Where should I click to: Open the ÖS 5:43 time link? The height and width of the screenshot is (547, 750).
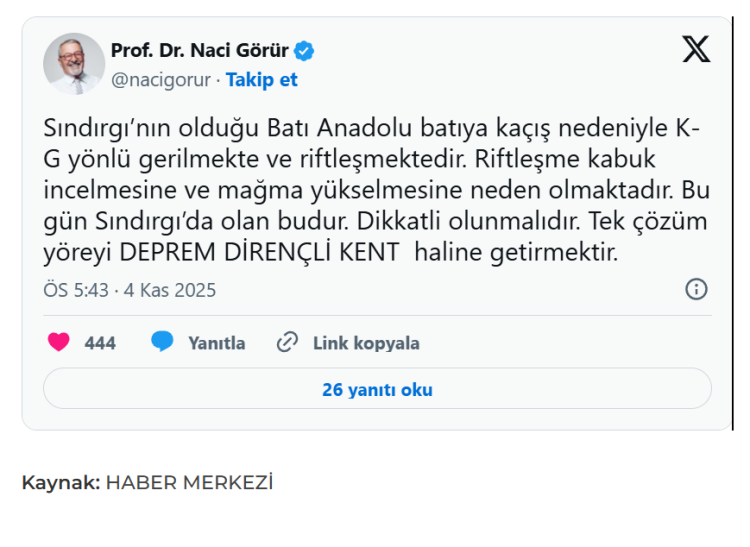[76, 290]
